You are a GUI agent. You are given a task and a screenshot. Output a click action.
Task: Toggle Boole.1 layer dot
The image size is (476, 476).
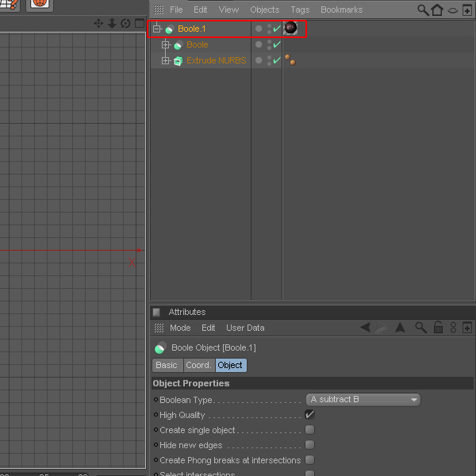tap(259, 29)
